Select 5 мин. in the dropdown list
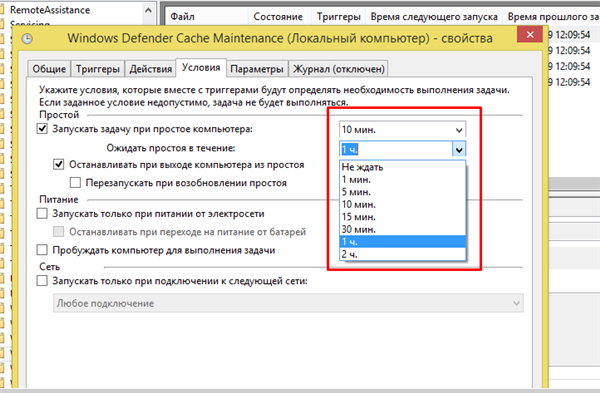 click(x=403, y=192)
